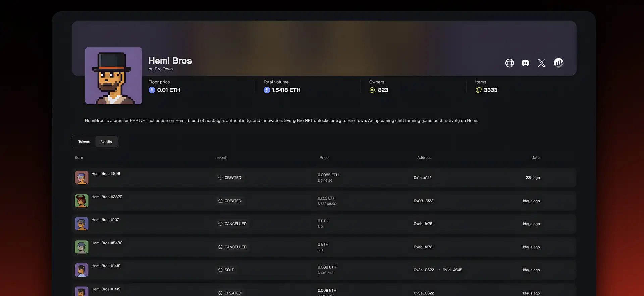Switch to the Tokens tab
The height and width of the screenshot is (296, 644).
click(84, 141)
